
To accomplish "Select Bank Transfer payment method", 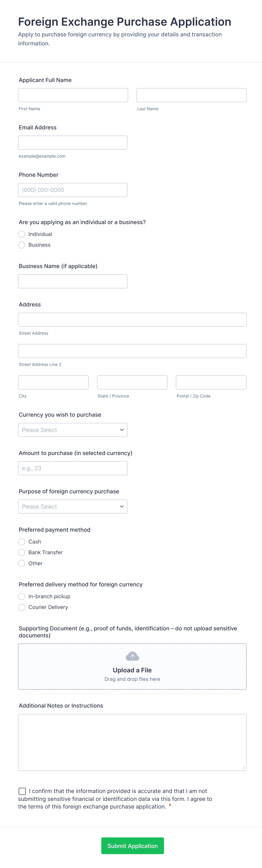I will coord(22,552).
